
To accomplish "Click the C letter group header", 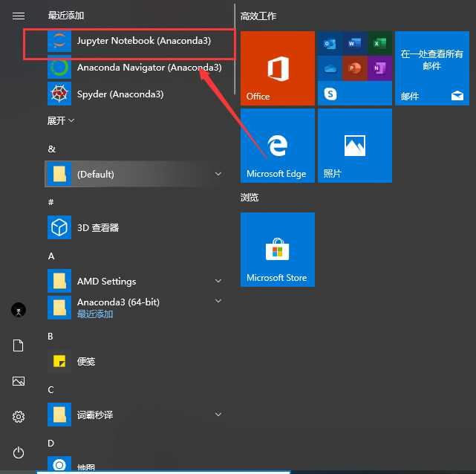I will click(50, 389).
